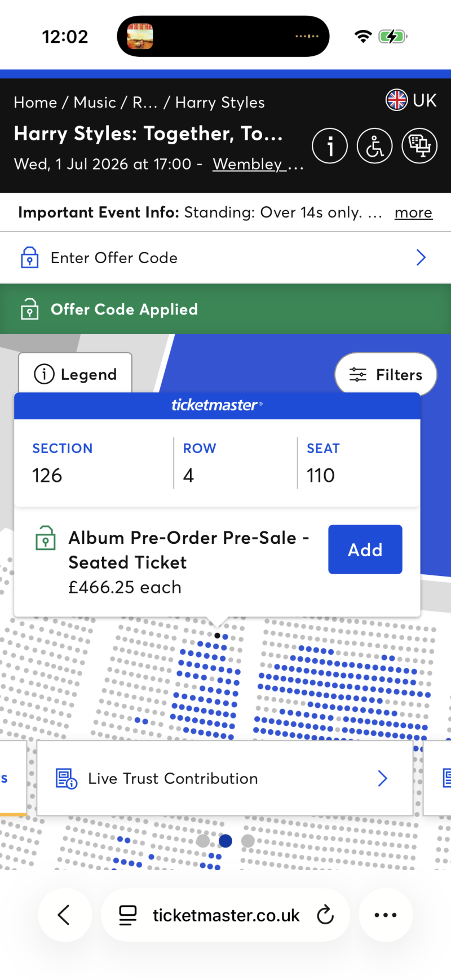This screenshot has height=980, width=451.
Task: Expand Important Event Info with more
Action: click(413, 212)
